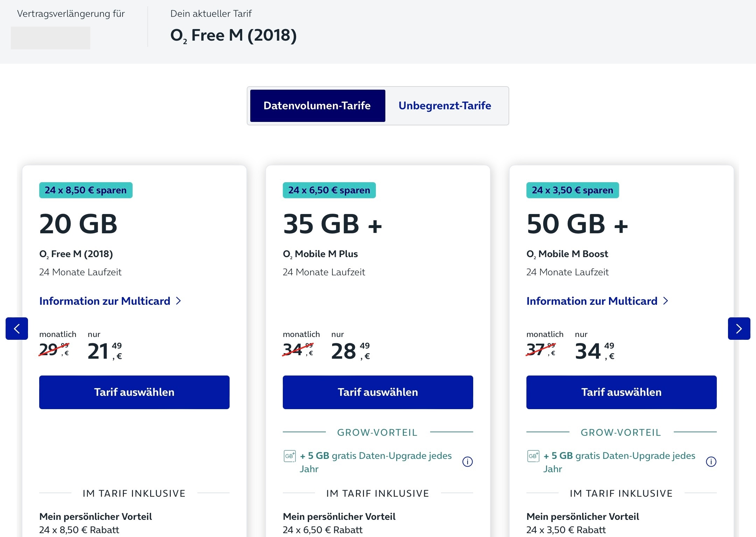Click '24 x 3,50 € Rabatt' text
Image resolution: width=756 pixels, height=537 pixels.
(566, 530)
